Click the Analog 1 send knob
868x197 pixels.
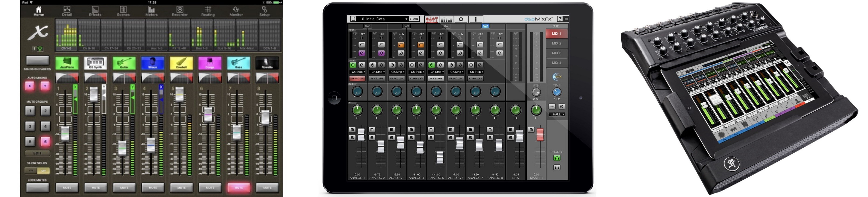click(x=357, y=91)
